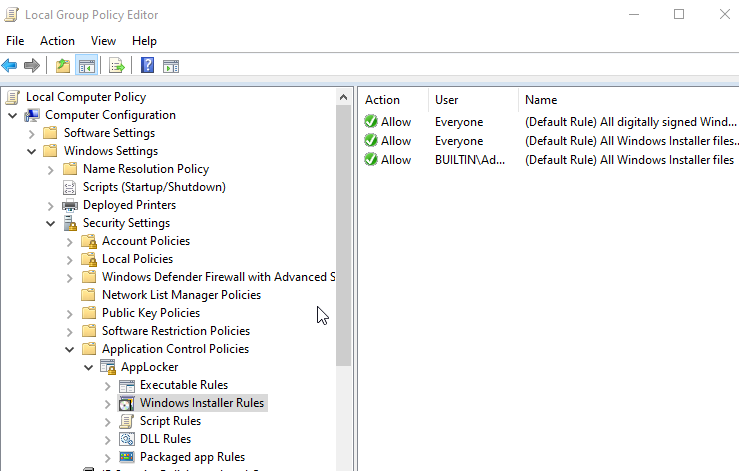This screenshot has height=471, width=739.
Task: Minimize the Local Group Policy Editor window
Action: (x=634, y=15)
